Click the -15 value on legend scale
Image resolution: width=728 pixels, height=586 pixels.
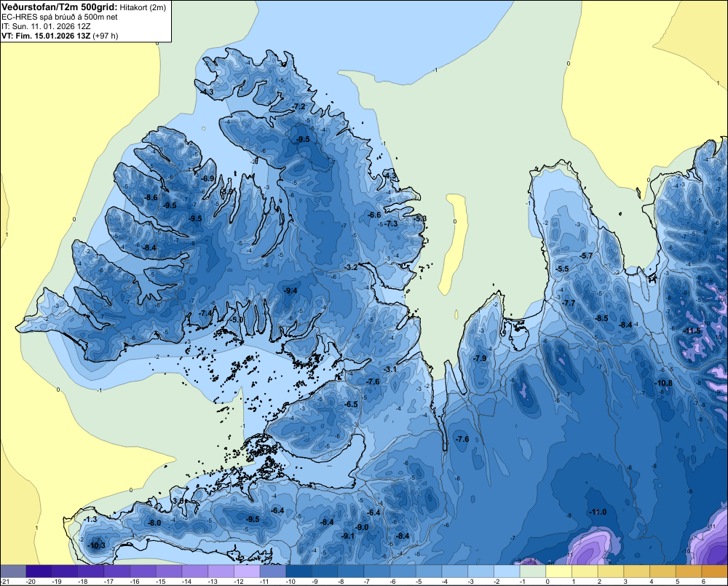point(161,582)
